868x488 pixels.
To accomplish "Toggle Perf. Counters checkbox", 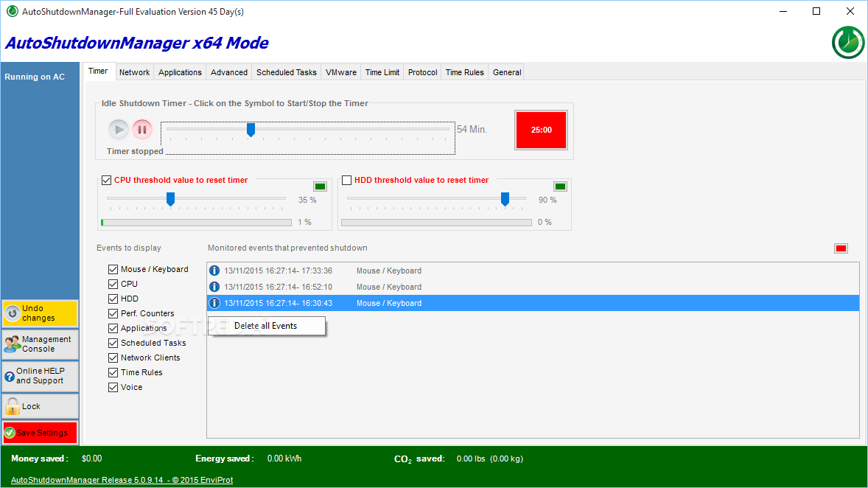I will pyautogui.click(x=113, y=313).
